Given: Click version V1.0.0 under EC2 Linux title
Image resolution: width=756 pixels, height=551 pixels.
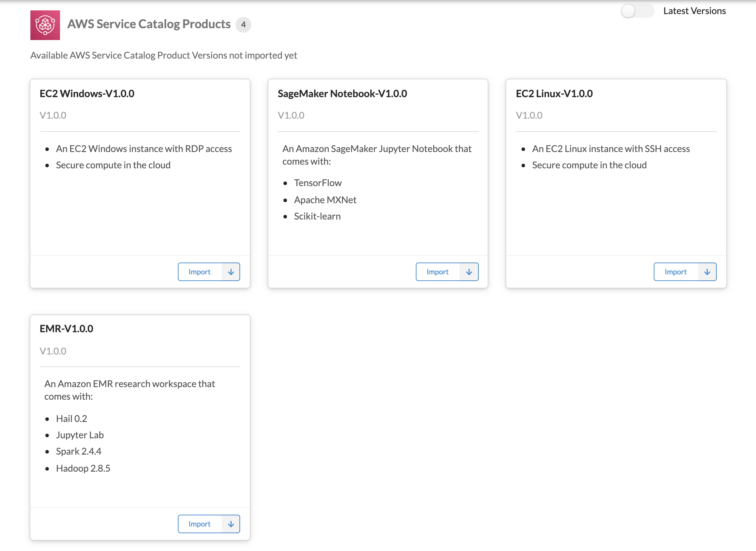Looking at the screenshot, I should coord(529,115).
